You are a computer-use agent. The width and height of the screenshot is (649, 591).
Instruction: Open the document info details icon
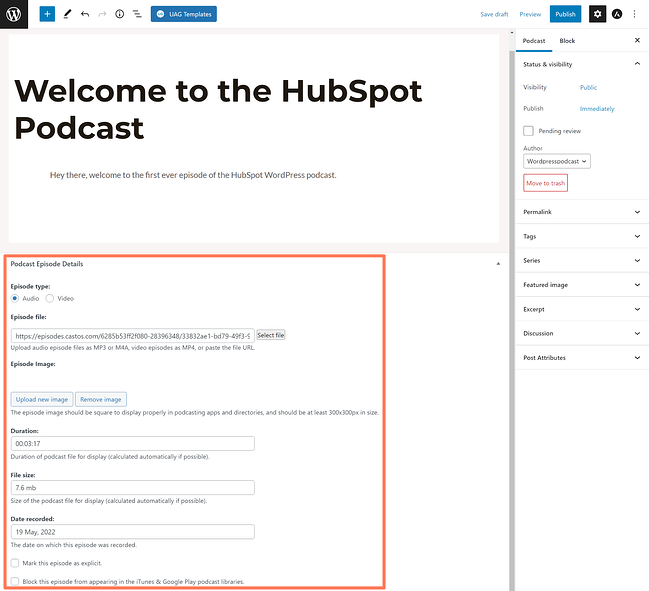(x=120, y=14)
